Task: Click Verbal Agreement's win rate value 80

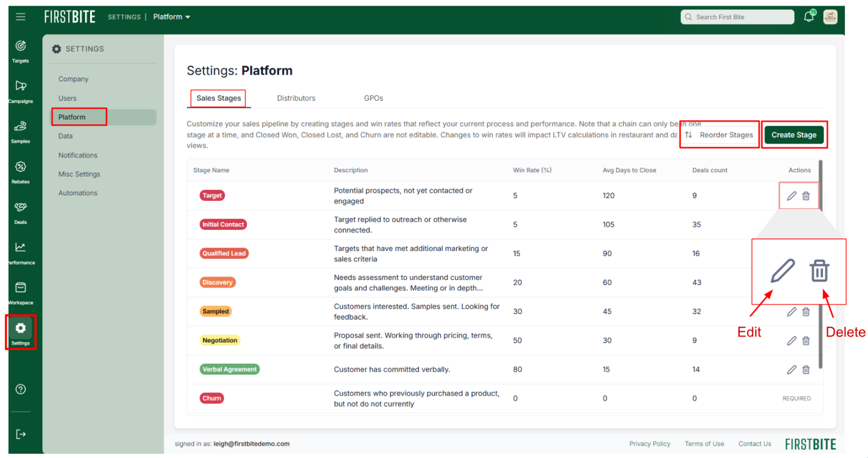Action: (x=518, y=370)
